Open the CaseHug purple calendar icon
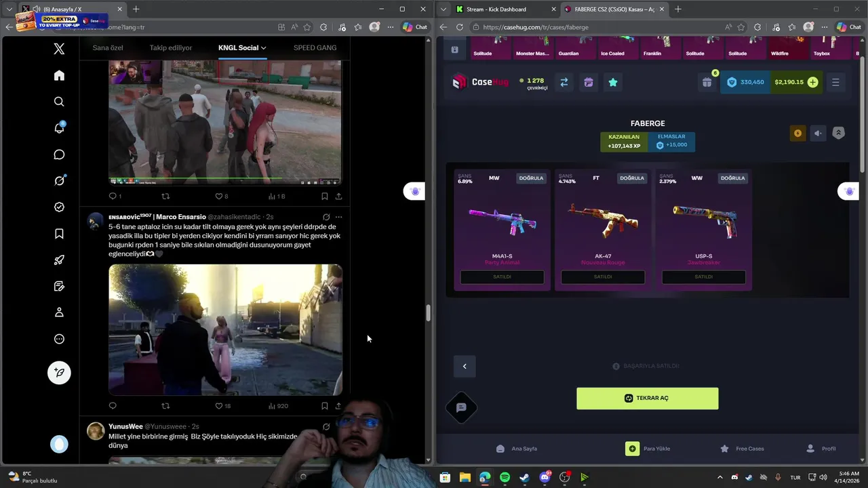The width and height of the screenshot is (868, 488). tap(588, 82)
